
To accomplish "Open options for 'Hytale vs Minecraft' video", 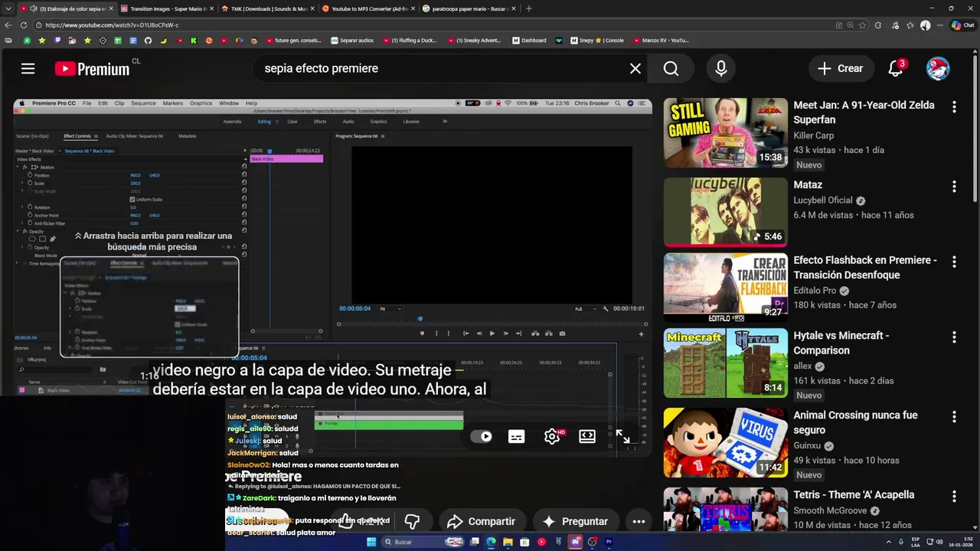I will coord(954,337).
